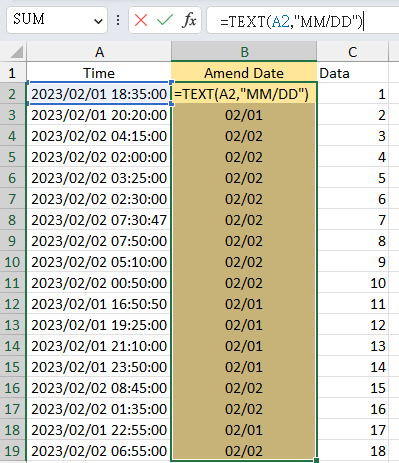399x463 pixels.
Task: Select row 19 header
Action: click(13, 451)
